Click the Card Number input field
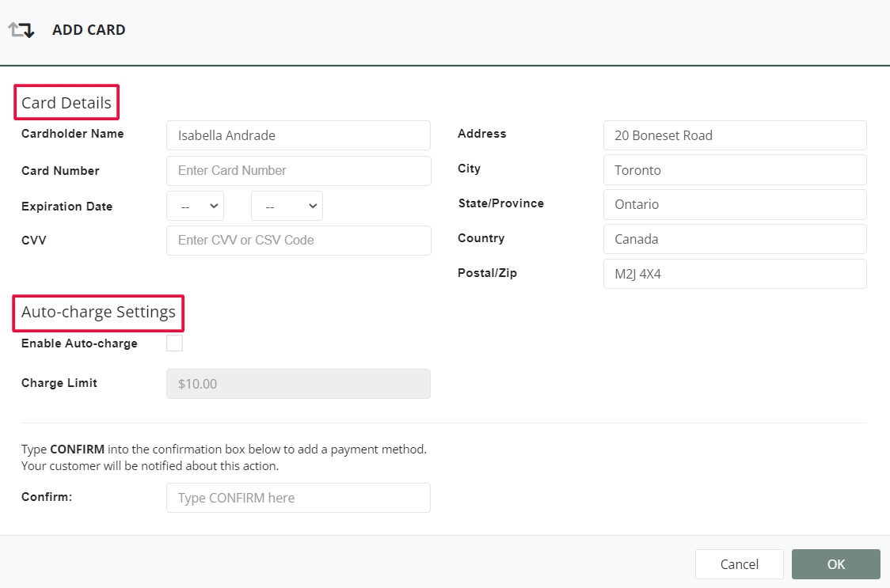Viewport: 890px width, 588px height. pyautogui.click(x=299, y=171)
